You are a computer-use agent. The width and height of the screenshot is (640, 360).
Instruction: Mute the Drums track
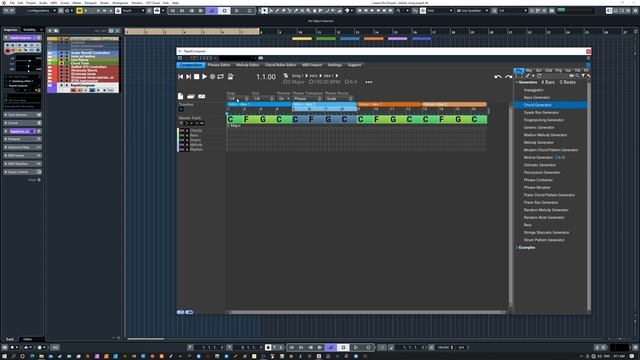click(182, 140)
